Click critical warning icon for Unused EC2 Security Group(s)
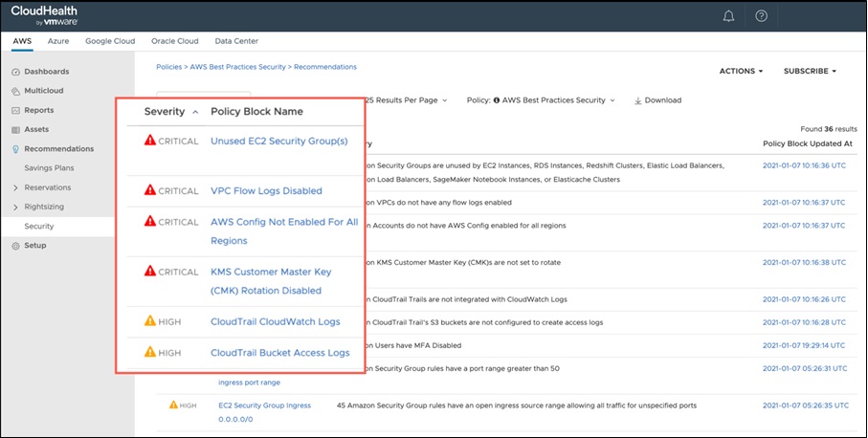 150,141
